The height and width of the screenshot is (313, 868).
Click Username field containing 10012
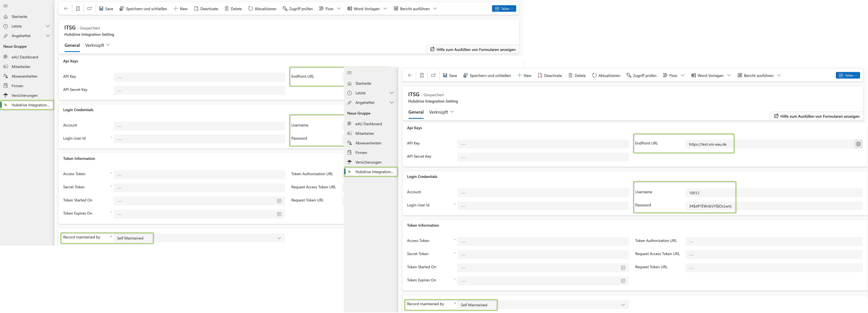point(774,193)
